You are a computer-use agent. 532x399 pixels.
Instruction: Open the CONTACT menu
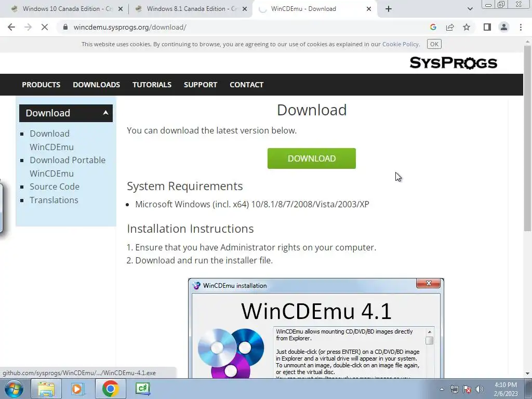tap(246, 85)
